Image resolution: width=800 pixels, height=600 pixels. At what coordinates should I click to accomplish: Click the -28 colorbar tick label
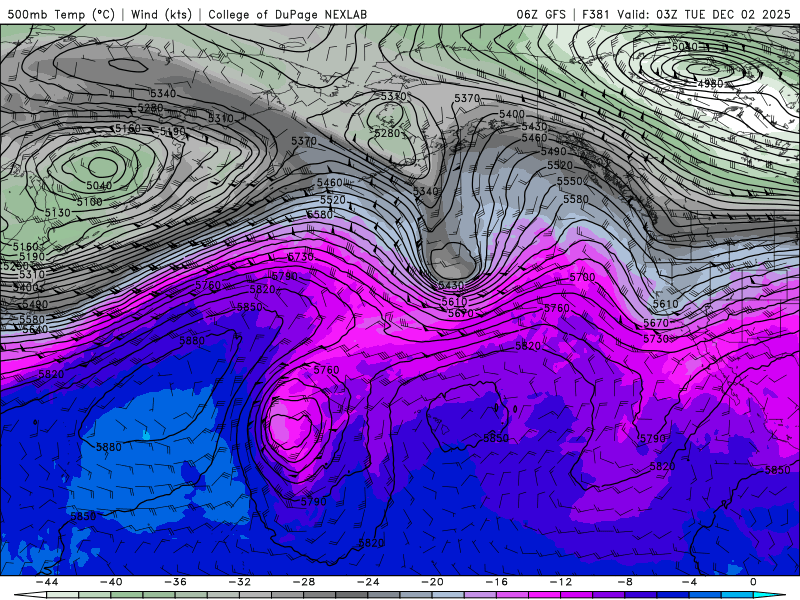coord(304,582)
